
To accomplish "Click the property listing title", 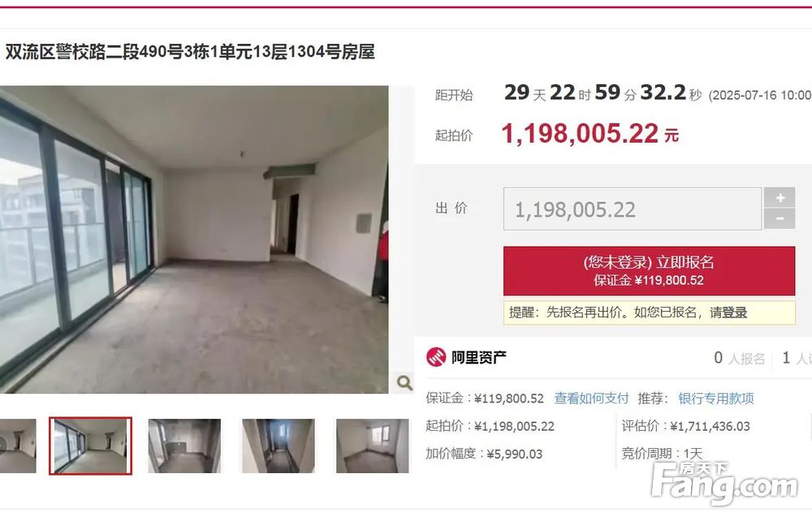I will tap(190, 52).
